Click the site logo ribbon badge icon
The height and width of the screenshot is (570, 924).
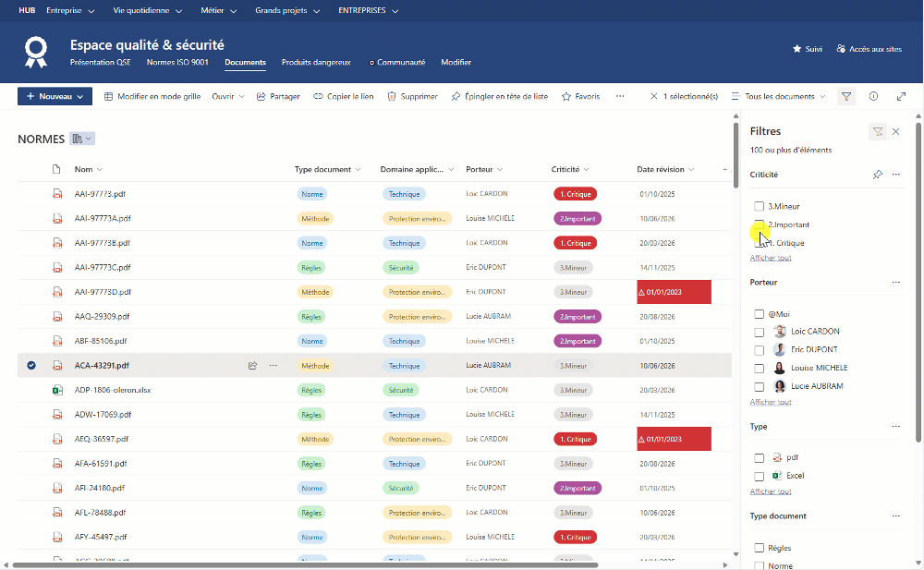[36, 52]
